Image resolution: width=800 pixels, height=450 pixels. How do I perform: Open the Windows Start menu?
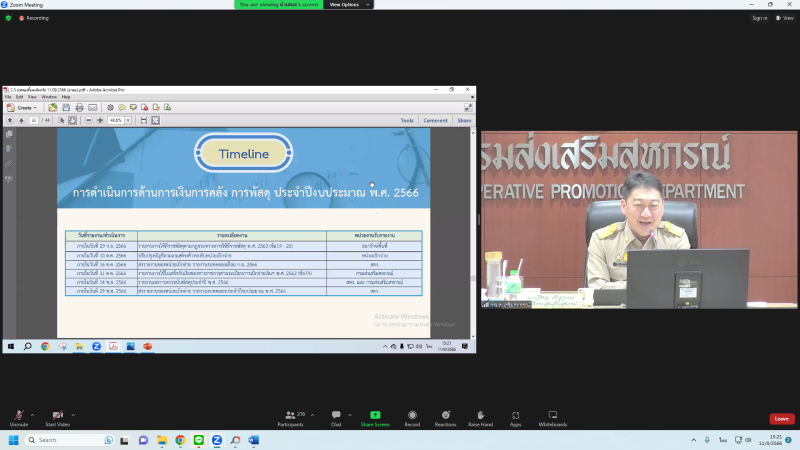point(14,440)
